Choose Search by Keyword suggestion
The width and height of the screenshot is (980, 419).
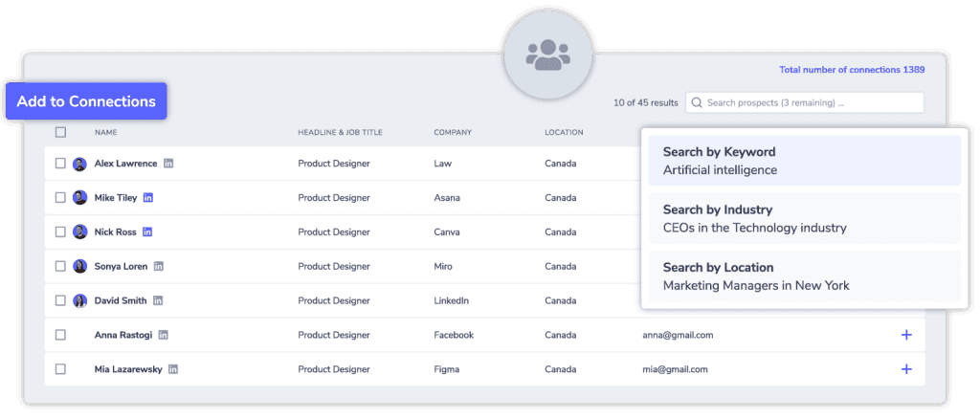click(804, 161)
